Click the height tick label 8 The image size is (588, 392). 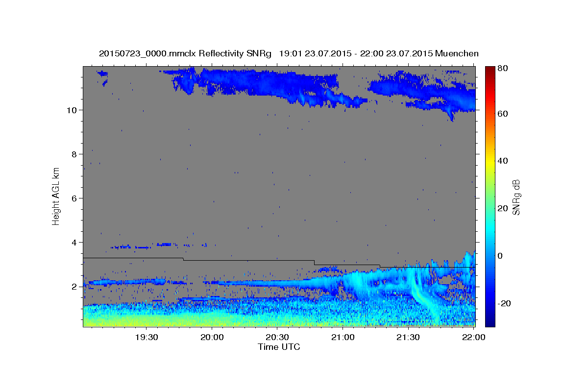pyautogui.click(x=74, y=154)
